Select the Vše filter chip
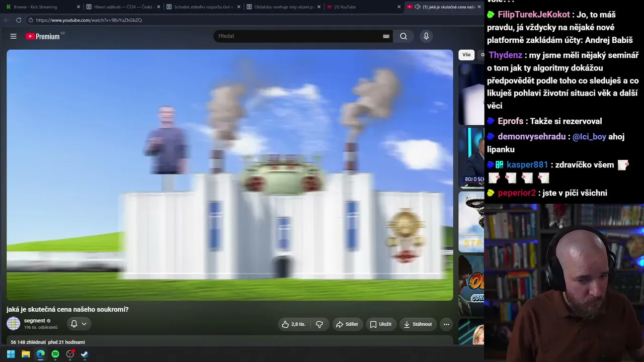This screenshot has height=362, width=644. click(466, 55)
